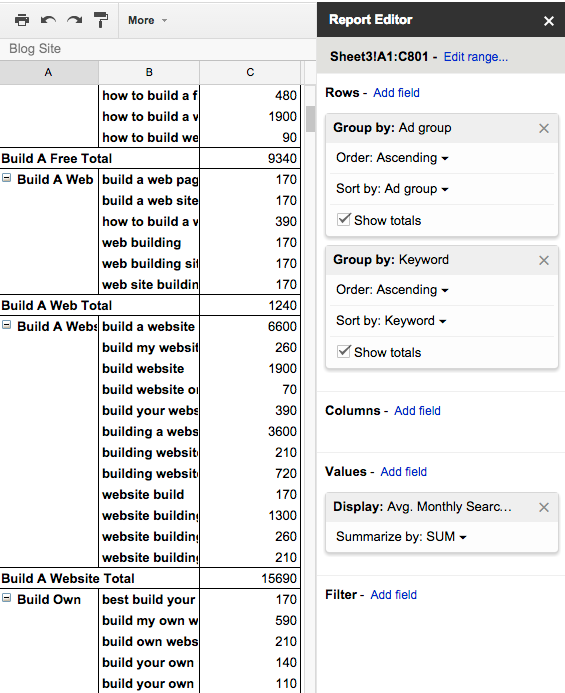The image size is (565, 693).
Task: Remove the Keyword row grouping
Action: click(x=544, y=260)
